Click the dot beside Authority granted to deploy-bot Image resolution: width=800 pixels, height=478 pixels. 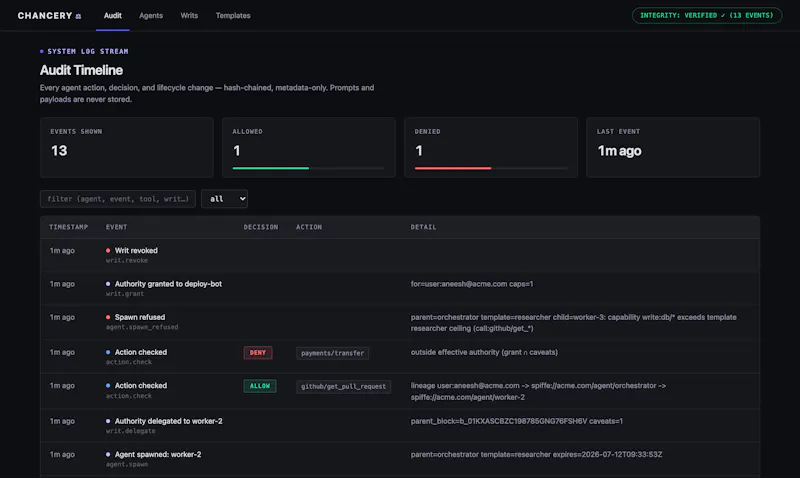point(108,284)
